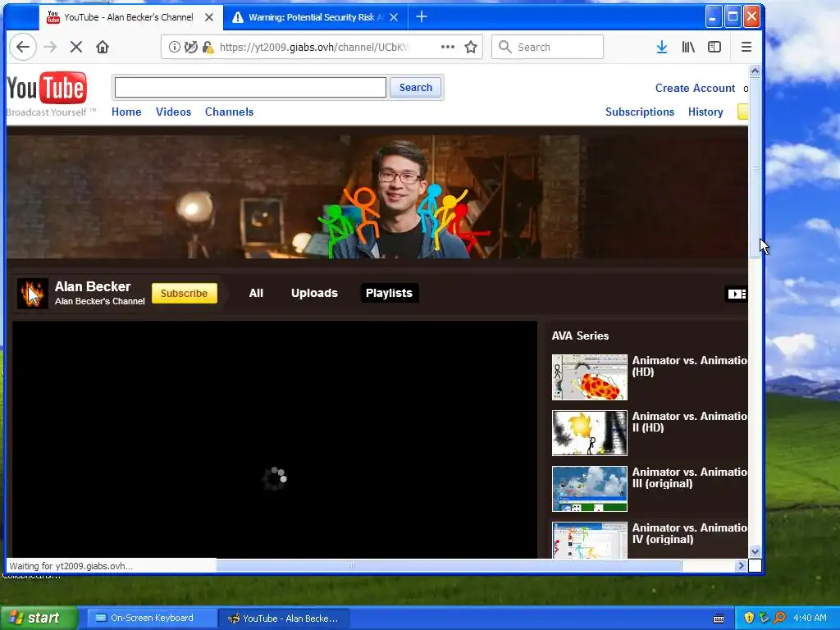Screen dimensions: 840x630
Task: Bookmark this page with the star icon
Action: (471, 47)
